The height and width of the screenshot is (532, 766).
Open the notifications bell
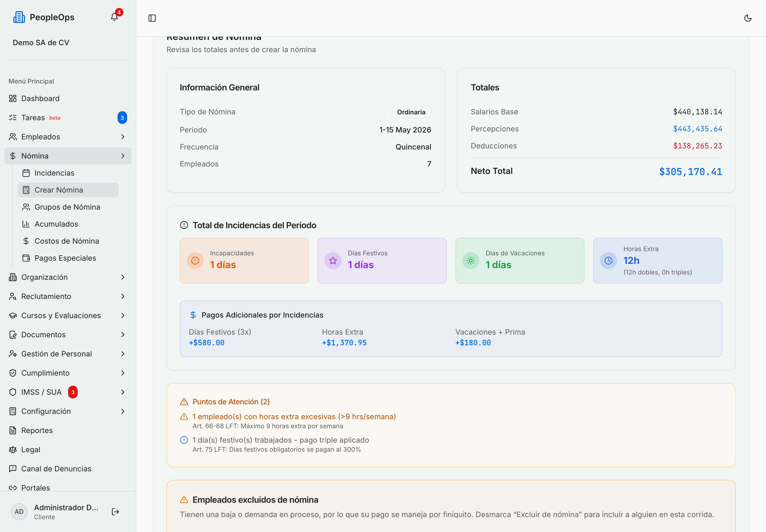(x=114, y=17)
